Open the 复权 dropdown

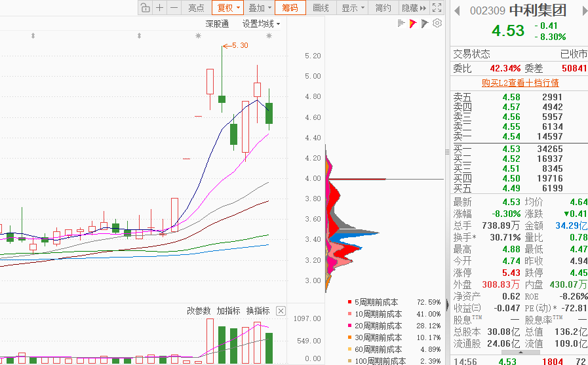point(227,8)
